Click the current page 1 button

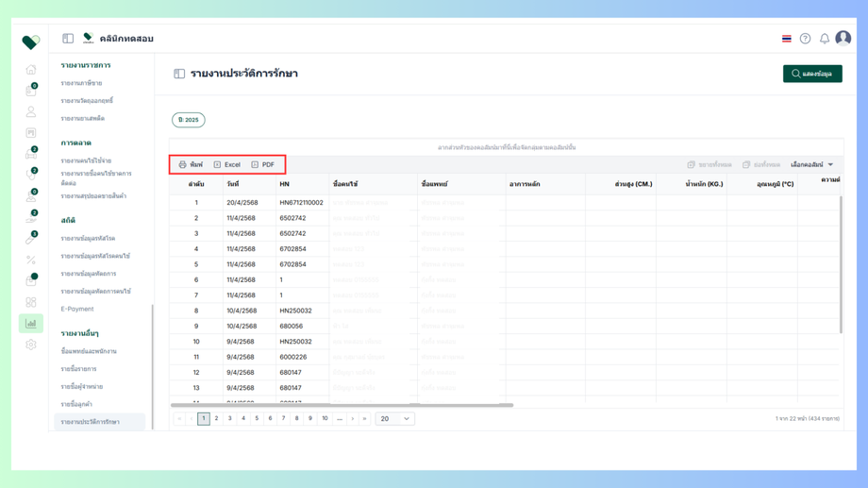tap(204, 419)
